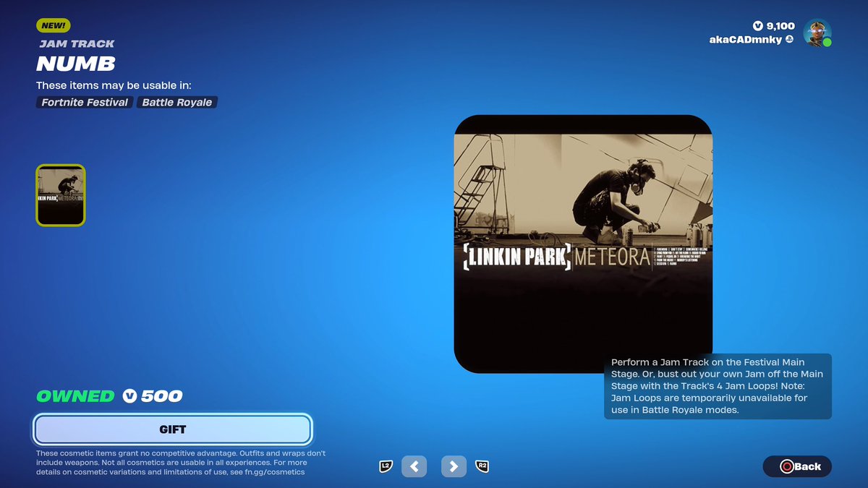The height and width of the screenshot is (488, 868).
Task: Click the R2 button prompt icon
Action: 482,466
